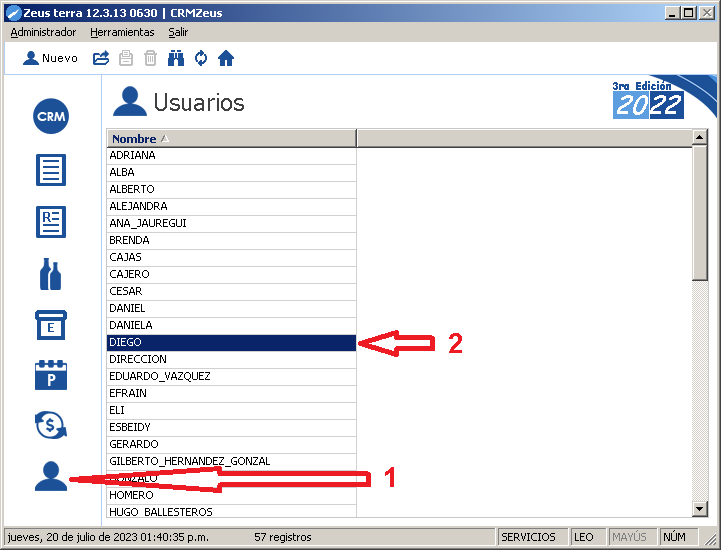Screen dimensions: 721x550
Task: Sort by the Nombre column header
Action: tap(232, 138)
